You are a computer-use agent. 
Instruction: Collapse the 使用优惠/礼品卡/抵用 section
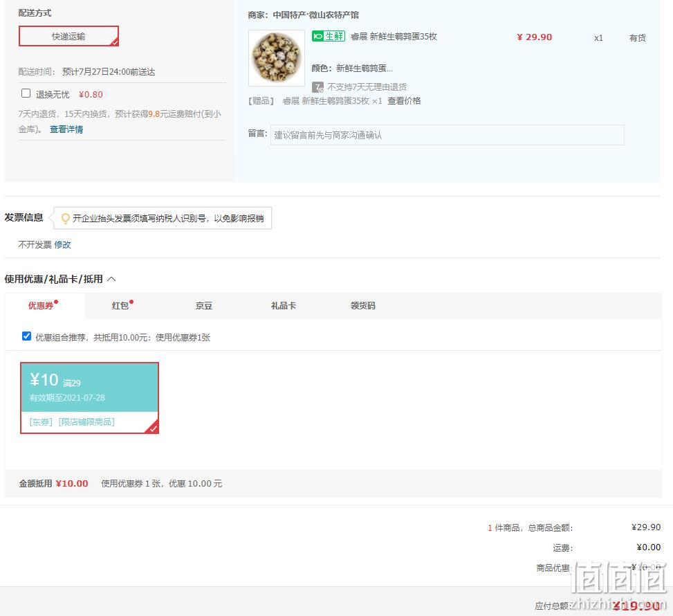click(x=111, y=279)
